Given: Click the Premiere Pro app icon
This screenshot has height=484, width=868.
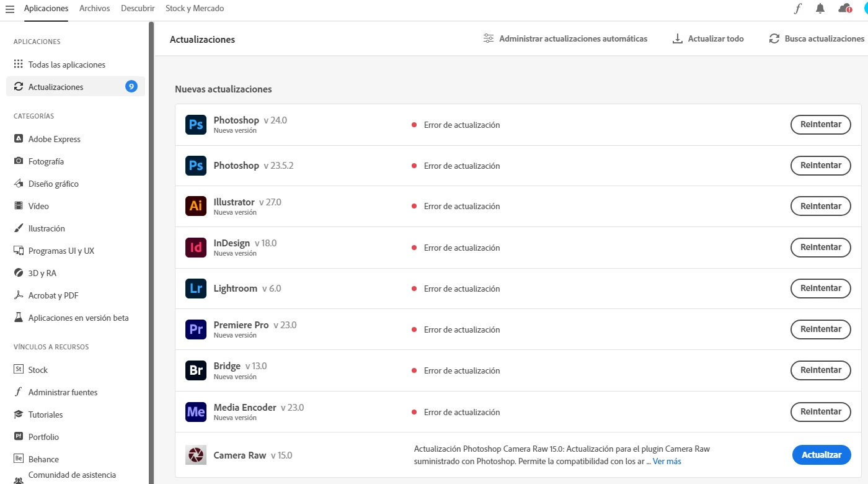Looking at the screenshot, I should tap(196, 329).
